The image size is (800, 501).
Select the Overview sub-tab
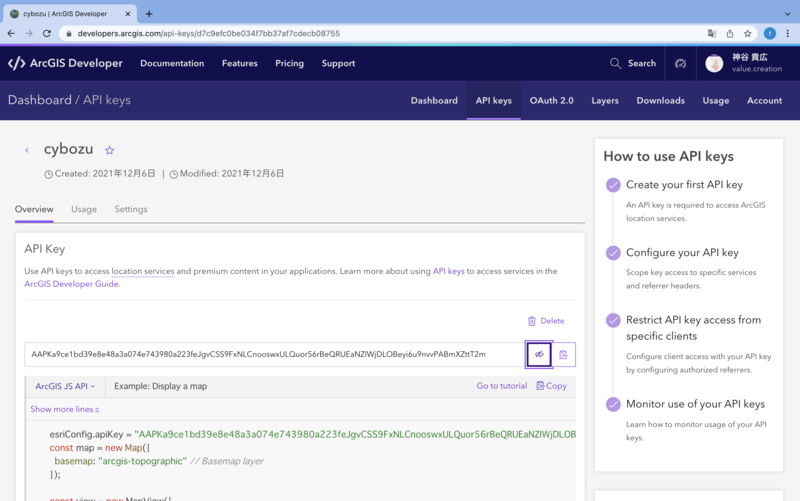click(34, 209)
